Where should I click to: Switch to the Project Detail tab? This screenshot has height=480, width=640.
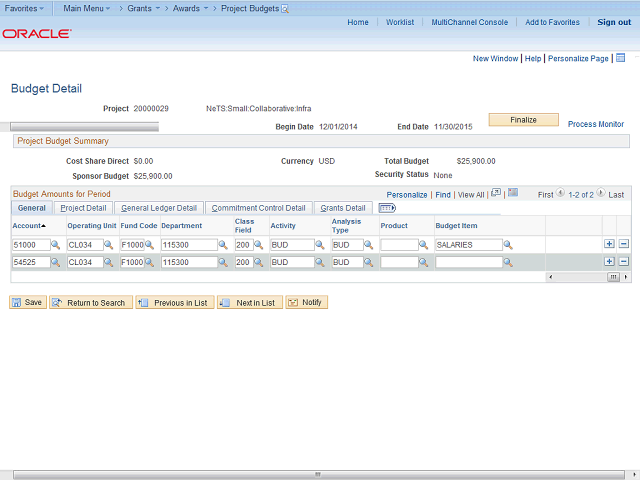click(83, 208)
